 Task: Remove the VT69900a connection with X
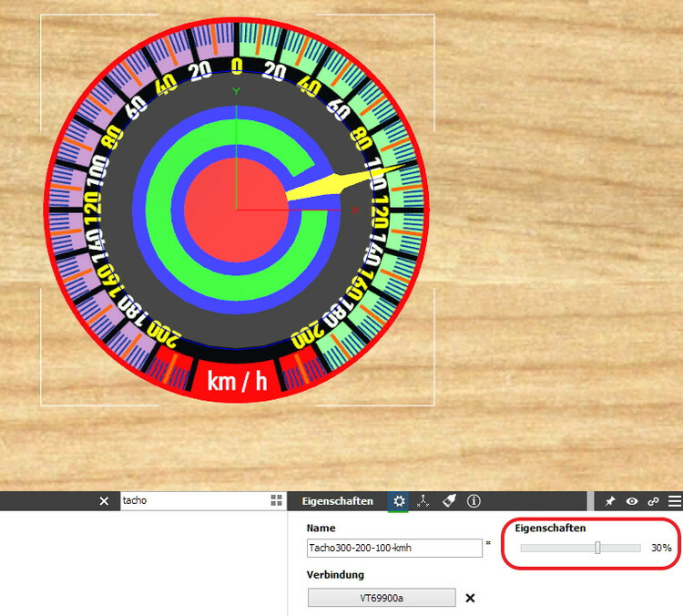(x=470, y=598)
